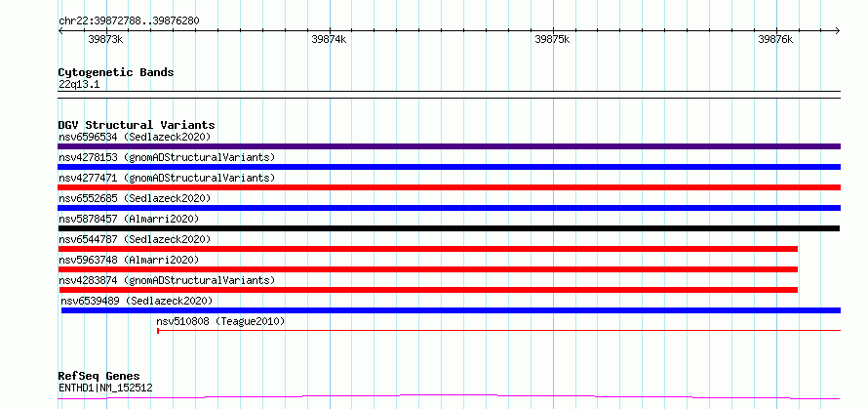Open gene label ENTHD1|NM_152512
The image size is (868, 409).
[x=105, y=388]
